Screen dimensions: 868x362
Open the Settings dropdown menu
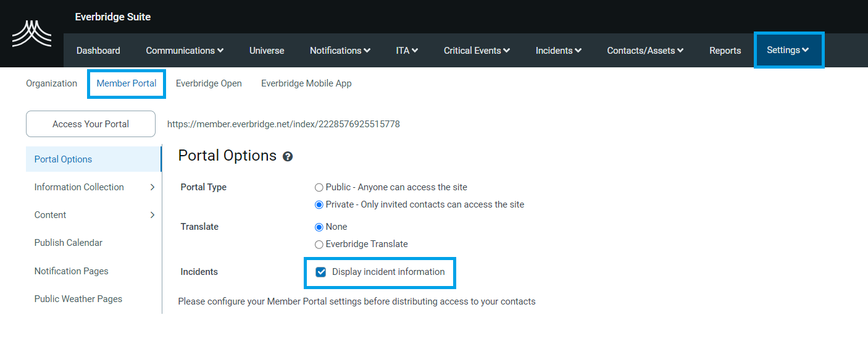[788, 50]
